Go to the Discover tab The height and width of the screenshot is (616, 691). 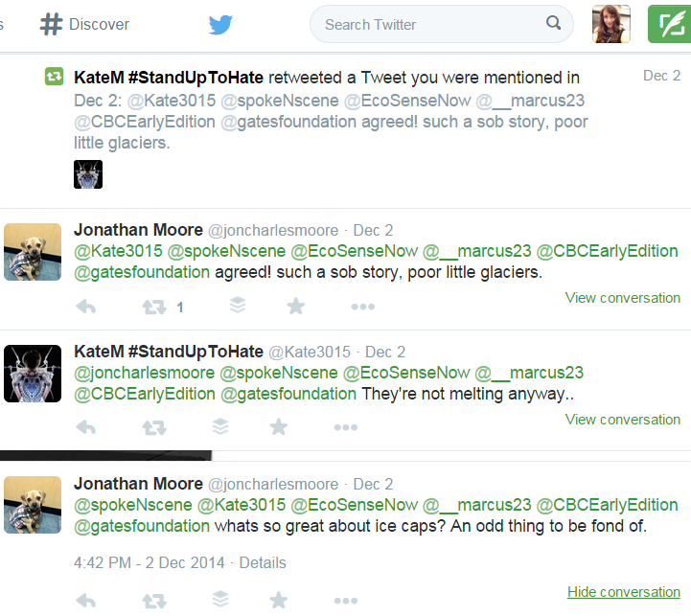(84, 24)
